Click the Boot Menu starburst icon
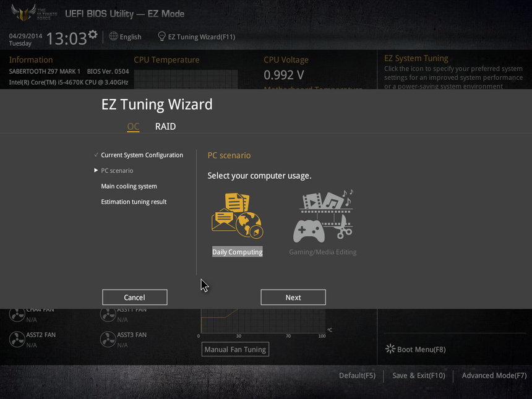 390,349
